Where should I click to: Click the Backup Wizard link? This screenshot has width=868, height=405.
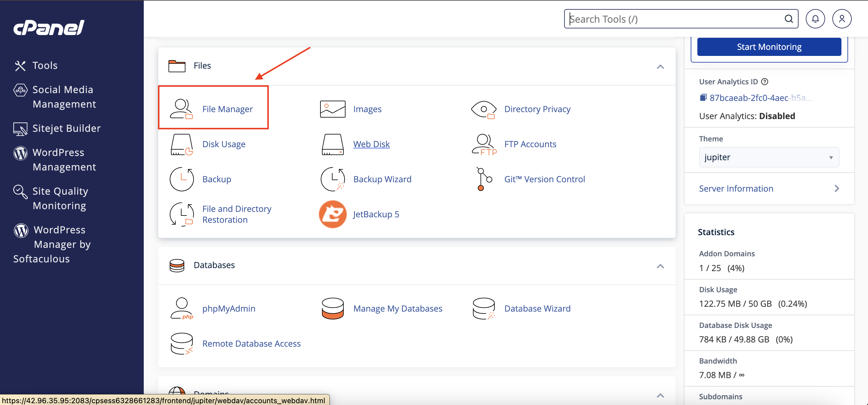pos(382,179)
